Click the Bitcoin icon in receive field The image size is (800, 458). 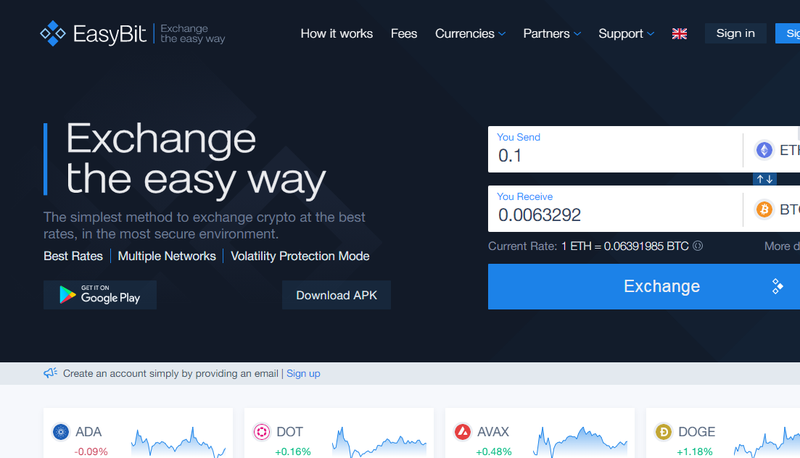pos(764,209)
